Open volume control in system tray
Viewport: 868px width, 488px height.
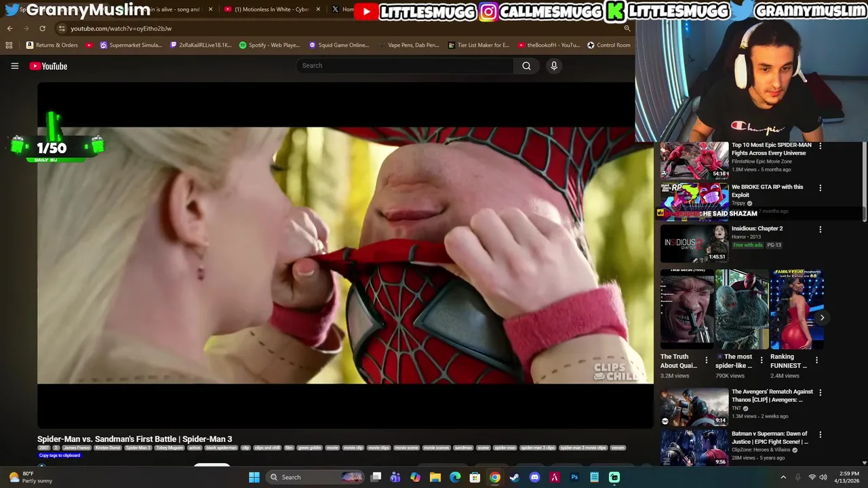[823, 477]
